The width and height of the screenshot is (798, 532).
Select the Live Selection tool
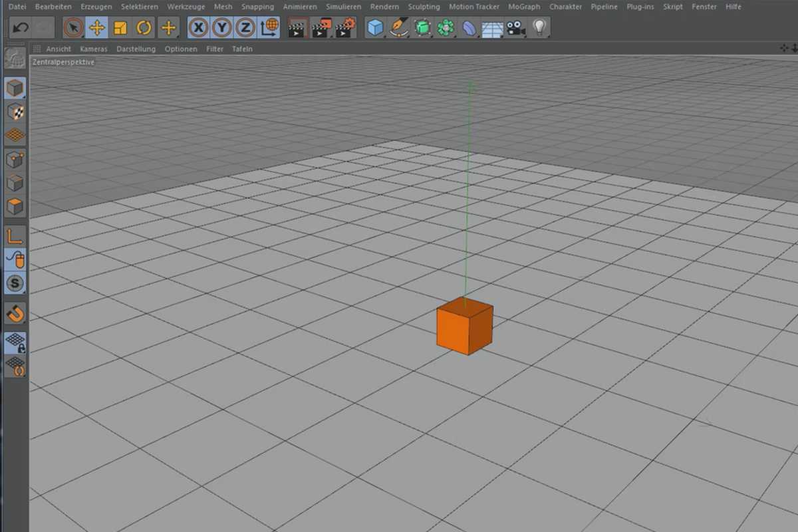click(74, 28)
